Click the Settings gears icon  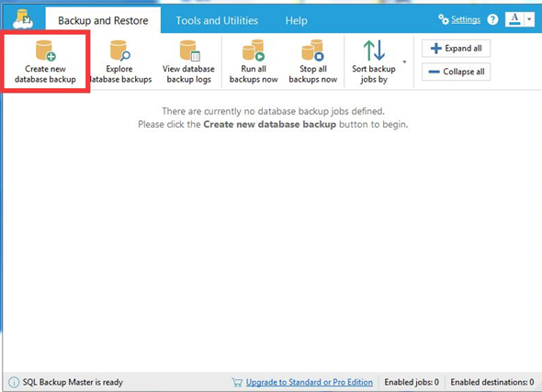click(444, 19)
